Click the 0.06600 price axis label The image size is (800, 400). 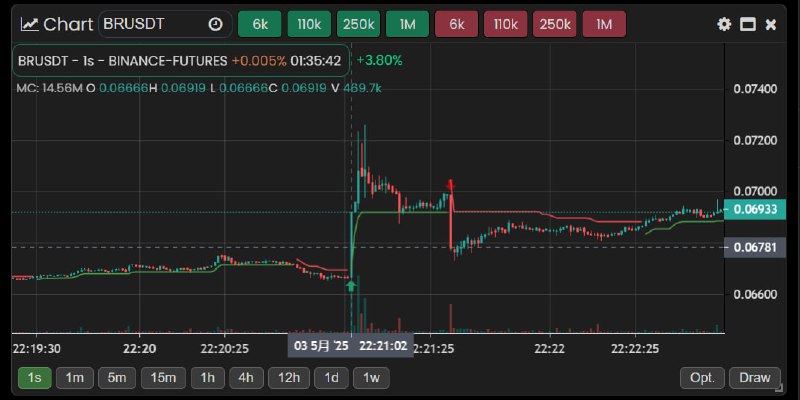(x=755, y=294)
